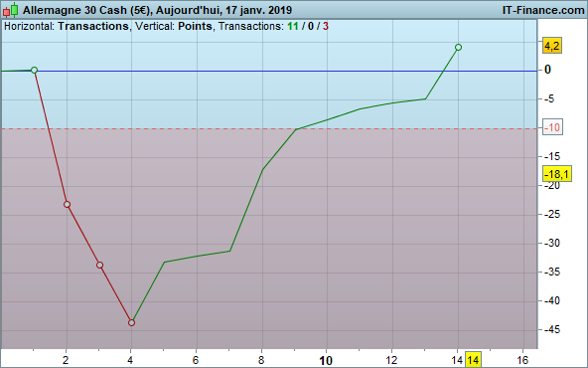Viewport: 588px width, 368px height.
Task: Click the candlestick chart icon in the title bar
Action: [11, 10]
